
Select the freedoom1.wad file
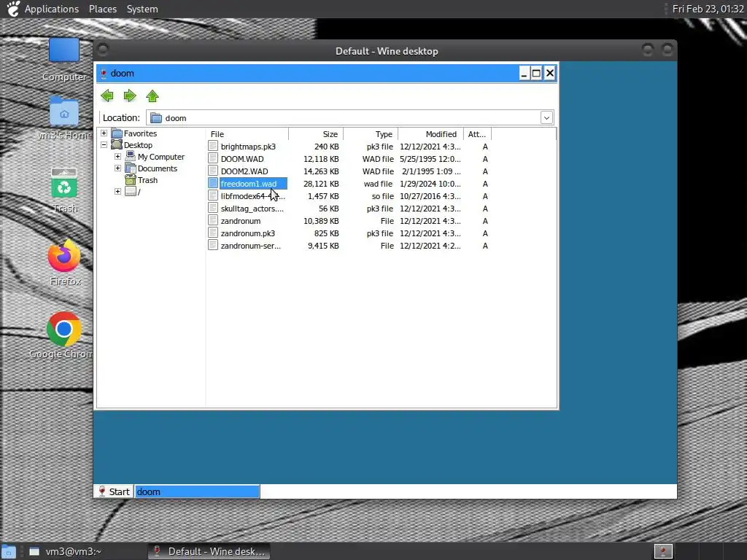pyautogui.click(x=249, y=184)
